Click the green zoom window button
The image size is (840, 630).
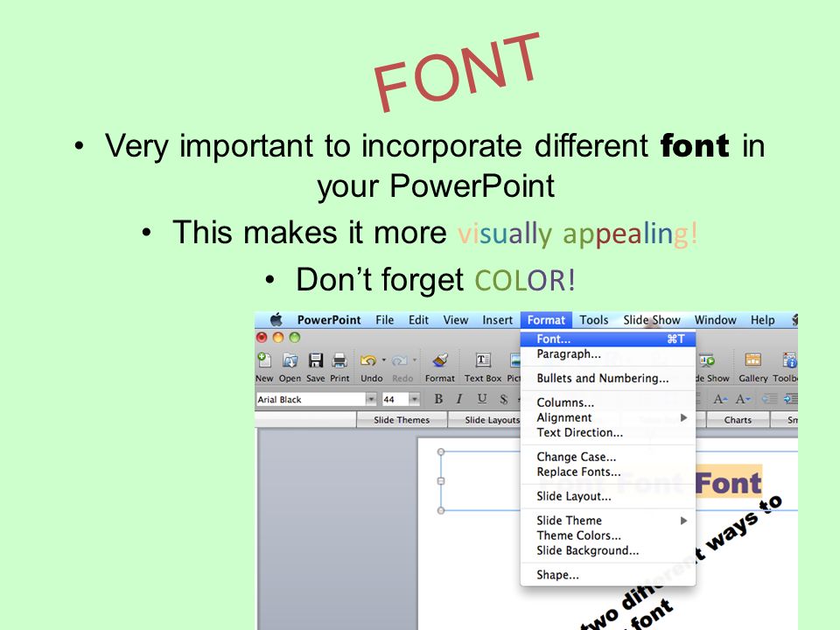pyautogui.click(x=295, y=338)
